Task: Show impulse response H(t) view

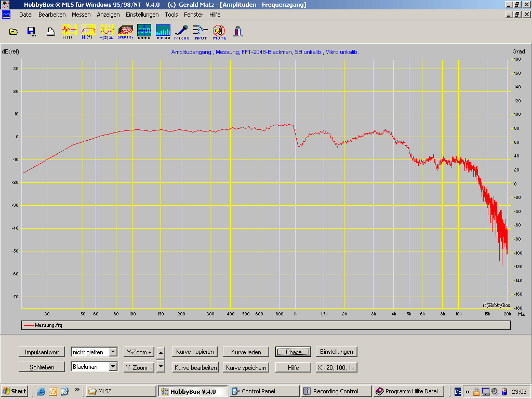Action: (69, 32)
